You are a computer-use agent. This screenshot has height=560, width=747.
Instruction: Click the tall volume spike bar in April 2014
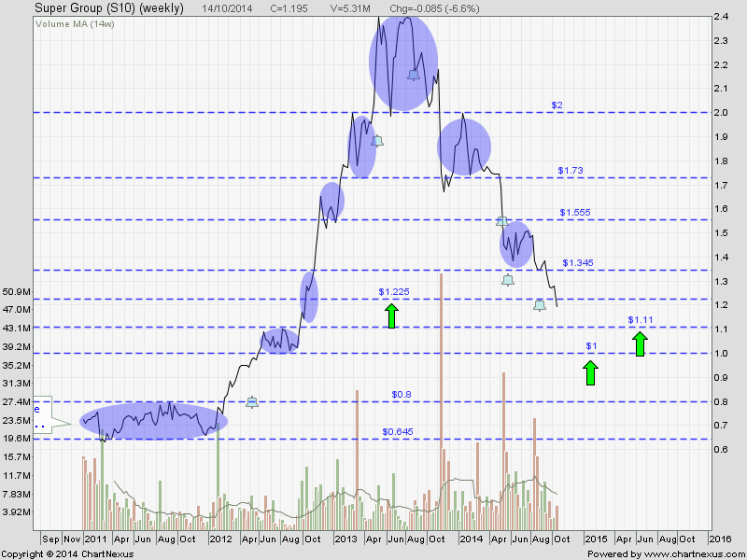pos(503,452)
